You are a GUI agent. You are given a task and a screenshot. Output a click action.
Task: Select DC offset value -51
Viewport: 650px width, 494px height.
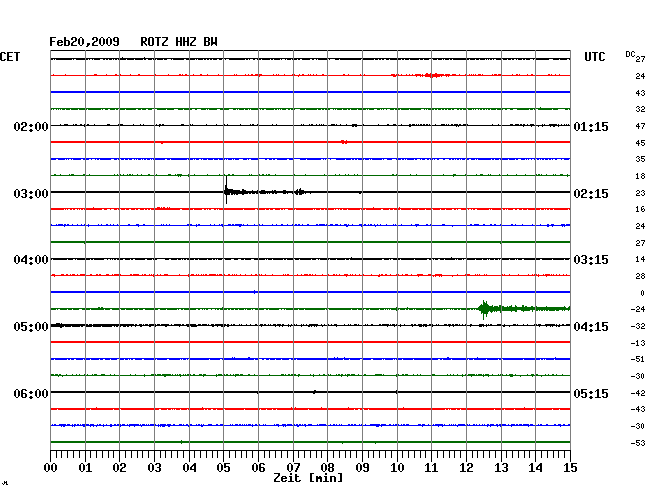[x=638, y=359]
